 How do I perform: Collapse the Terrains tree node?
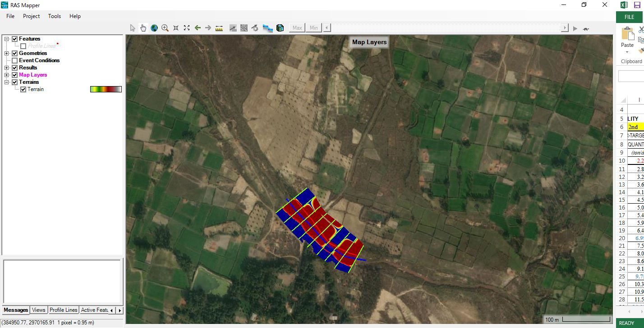pos(7,82)
